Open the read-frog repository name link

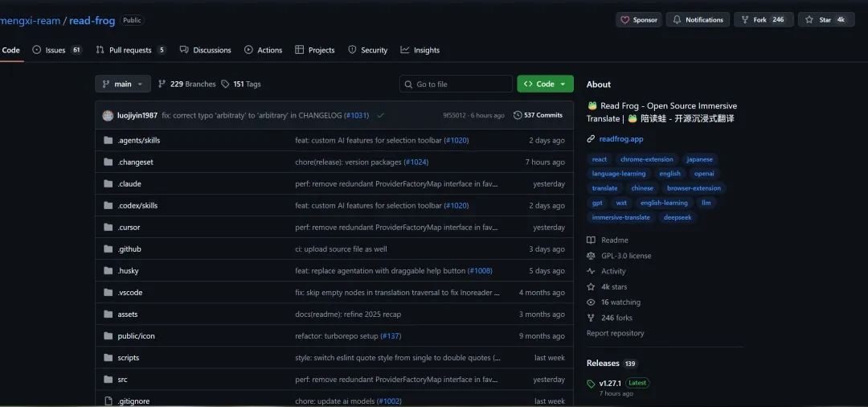[x=92, y=21]
